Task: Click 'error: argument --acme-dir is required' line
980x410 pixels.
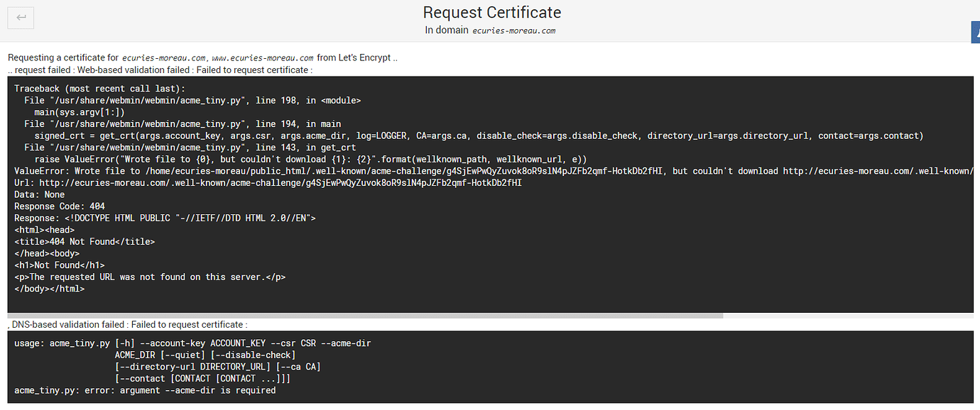Action: [145, 390]
